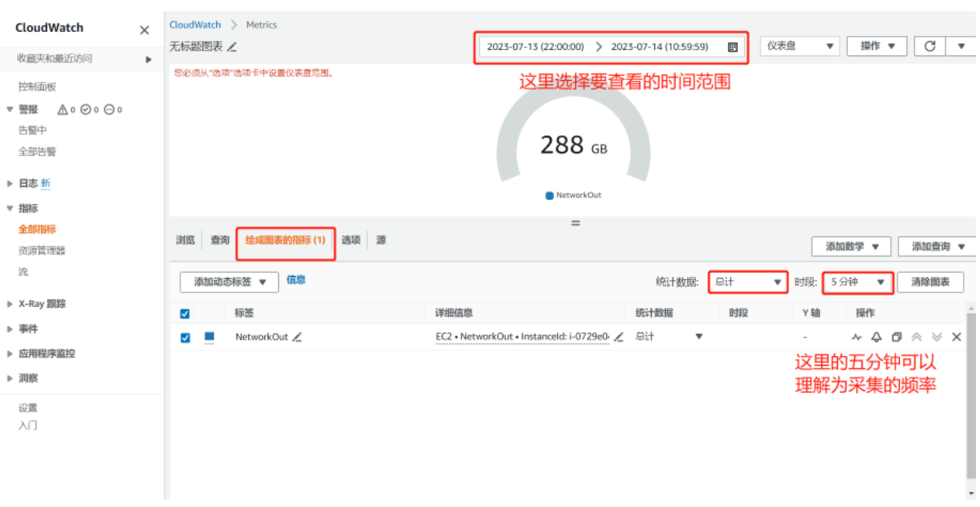
Task: Open the 仪表盘 widget type dropdown
Action: point(800,47)
